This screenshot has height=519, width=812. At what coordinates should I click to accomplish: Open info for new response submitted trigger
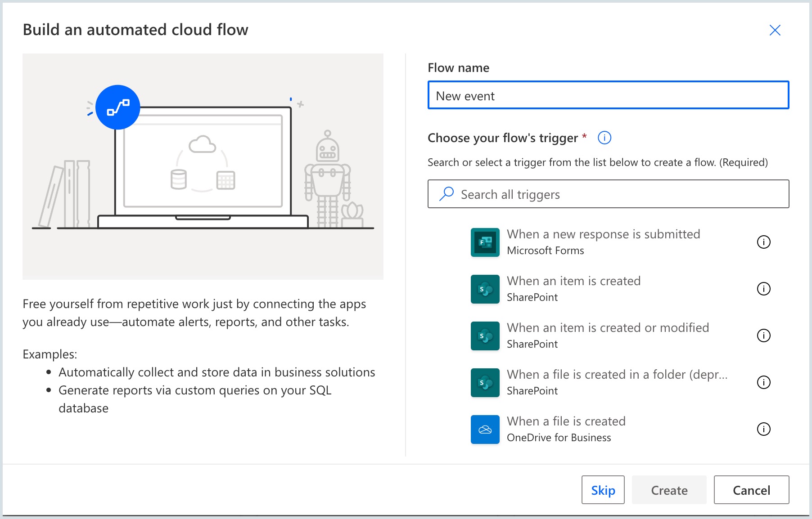[x=763, y=242]
